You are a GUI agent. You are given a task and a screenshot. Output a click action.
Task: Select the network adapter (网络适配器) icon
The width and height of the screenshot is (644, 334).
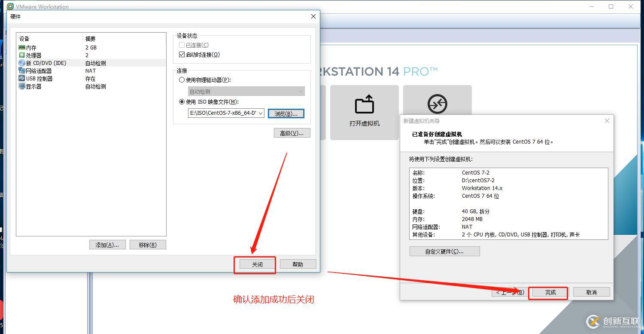click(x=22, y=70)
